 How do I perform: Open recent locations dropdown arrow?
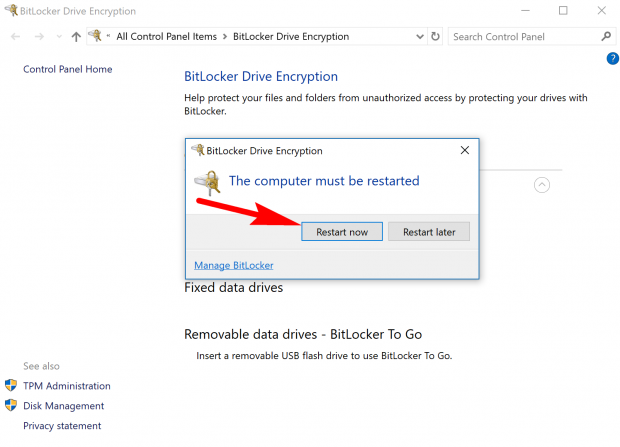tap(58, 37)
